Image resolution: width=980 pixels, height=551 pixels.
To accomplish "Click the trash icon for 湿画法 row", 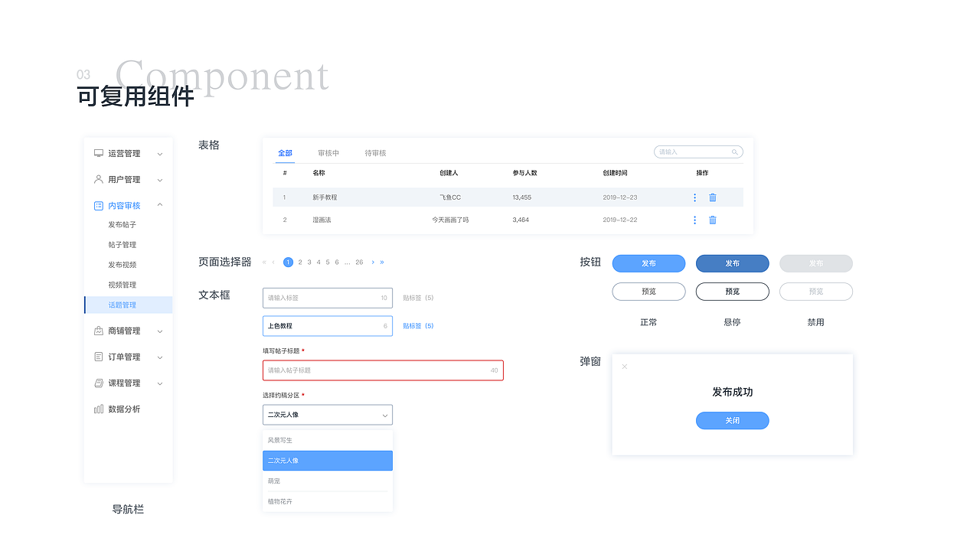I will 712,220.
